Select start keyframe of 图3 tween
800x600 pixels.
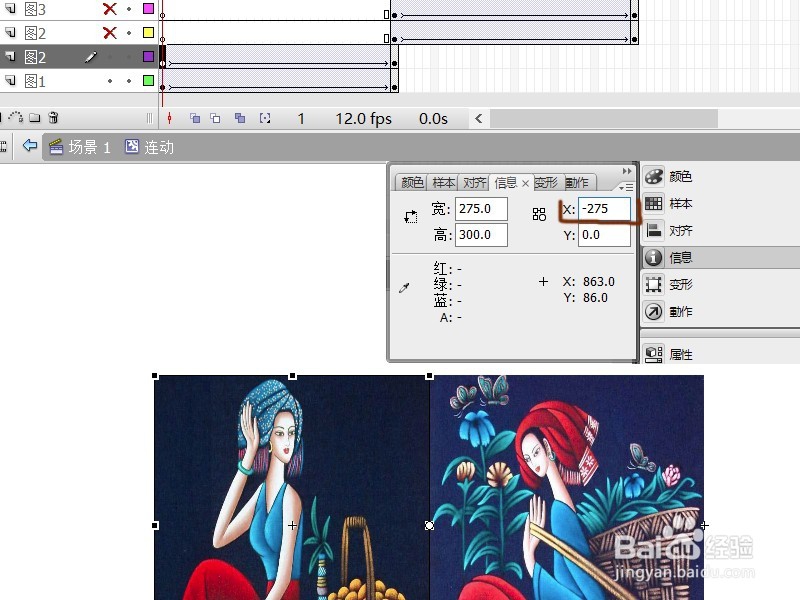394,10
